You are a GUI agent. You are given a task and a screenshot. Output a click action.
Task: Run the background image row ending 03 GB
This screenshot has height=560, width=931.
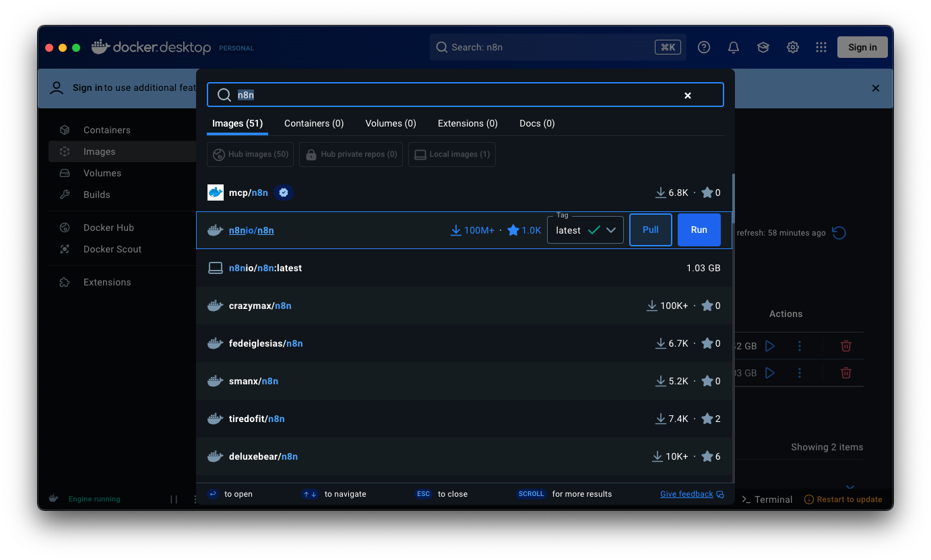[x=770, y=372]
